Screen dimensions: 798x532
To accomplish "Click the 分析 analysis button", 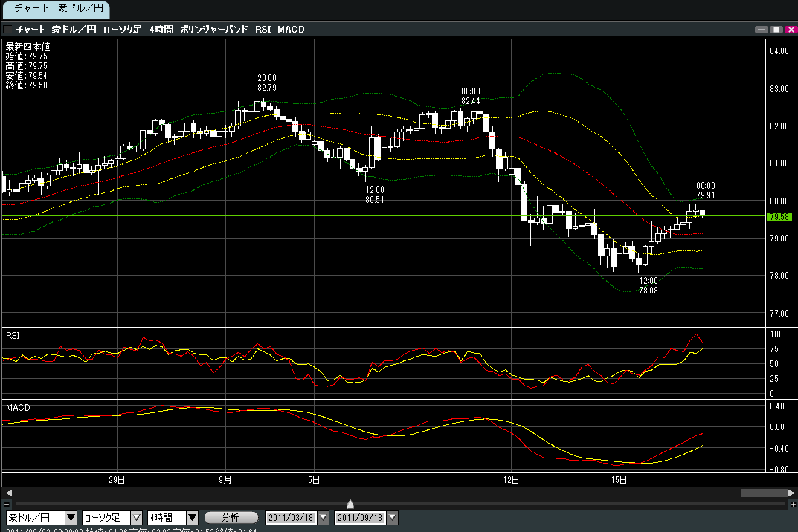I will coord(231,518).
